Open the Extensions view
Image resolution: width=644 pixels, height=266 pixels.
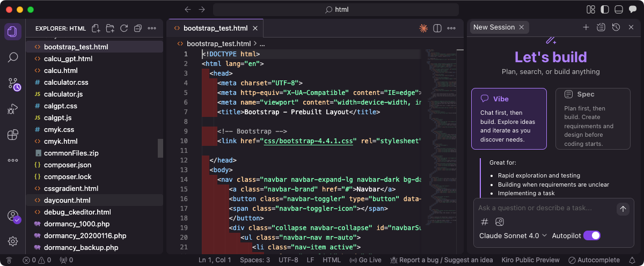(x=13, y=135)
